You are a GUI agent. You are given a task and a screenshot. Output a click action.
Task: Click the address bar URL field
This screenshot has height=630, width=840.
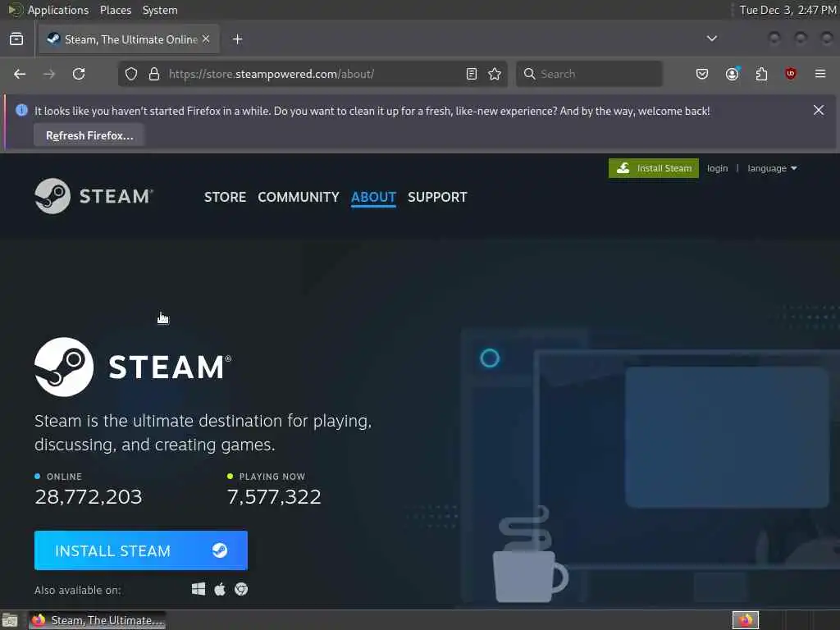click(x=313, y=74)
